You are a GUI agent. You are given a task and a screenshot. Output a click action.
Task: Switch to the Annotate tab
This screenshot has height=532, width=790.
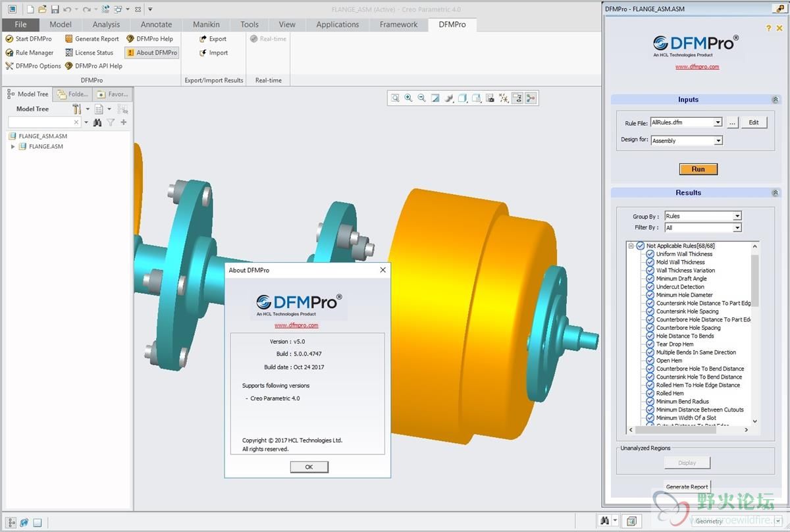pos(157,24)
